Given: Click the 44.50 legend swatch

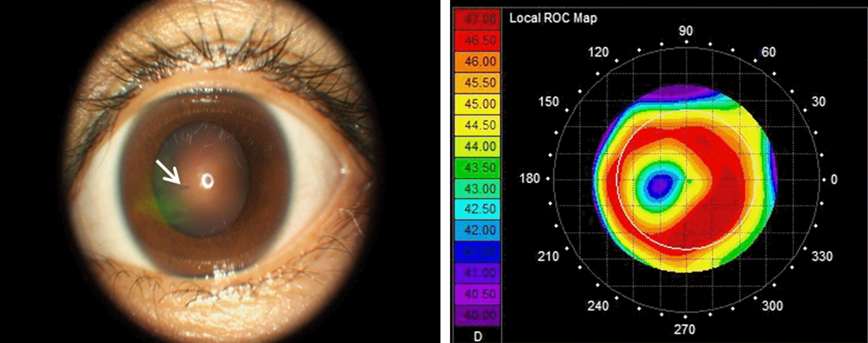Looking at the screenshot, I should click(x=478, y=125).
